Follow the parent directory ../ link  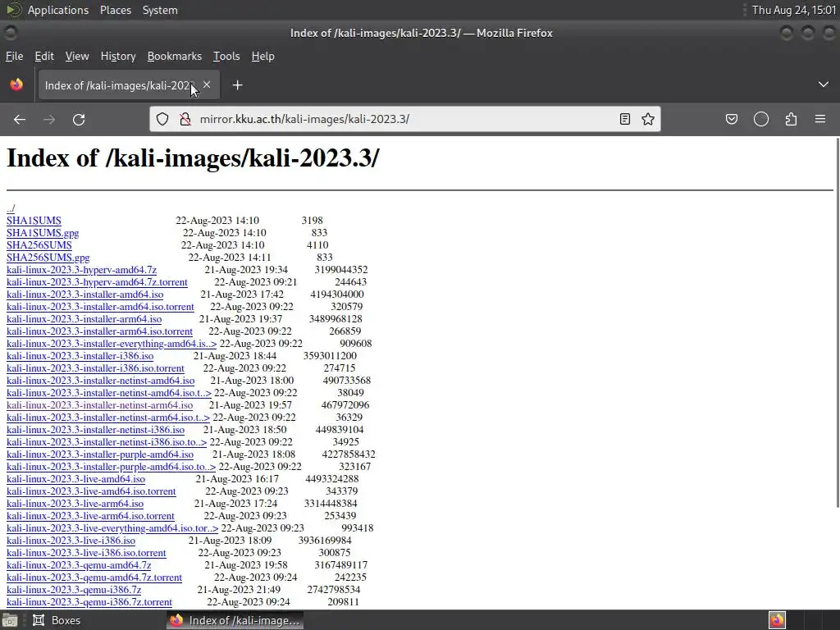(x=11, y=208)
